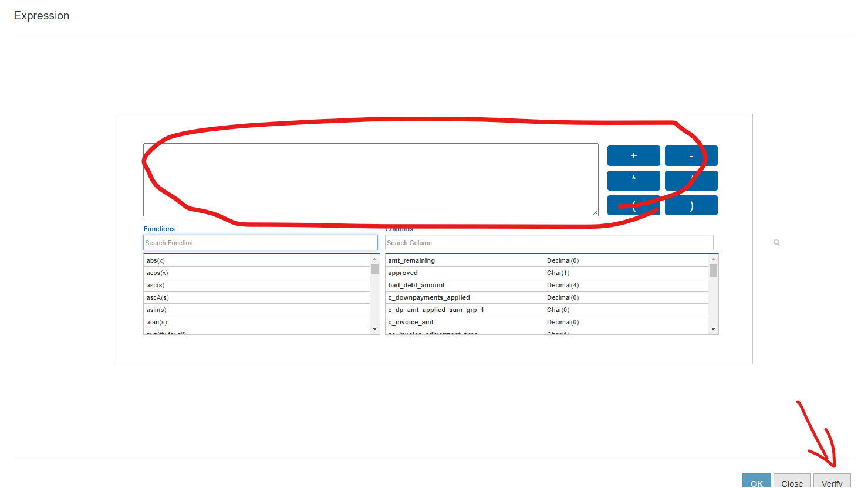Click the Close button
The image size is (868, 488).
(792, 482)
